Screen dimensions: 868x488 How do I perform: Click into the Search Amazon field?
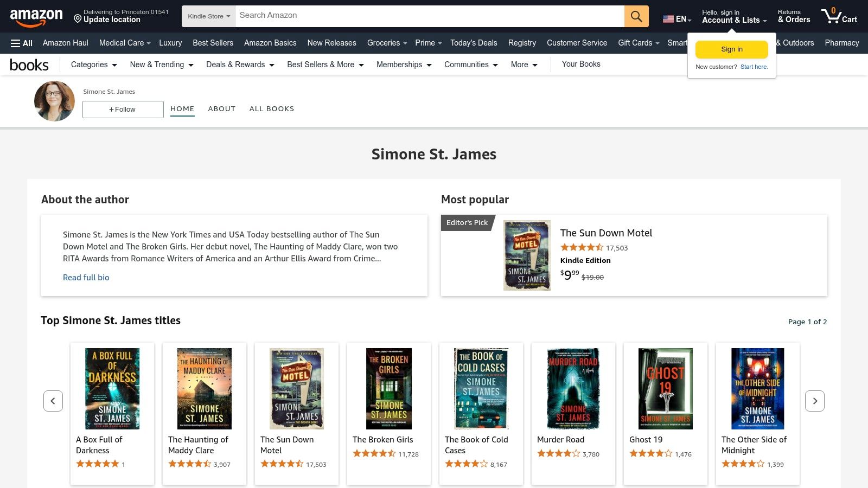(430, 16)
